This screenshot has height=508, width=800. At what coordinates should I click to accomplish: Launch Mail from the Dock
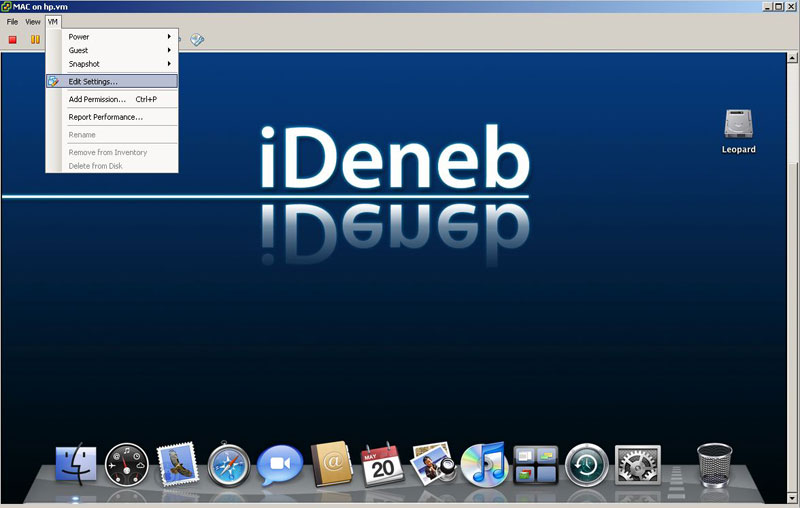pyautogui.click(x=178, y=463)
